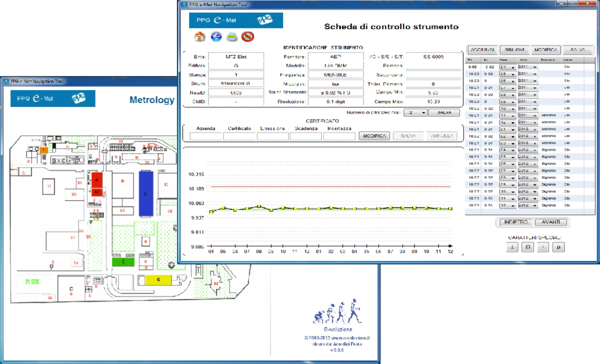This screenshot has width=600, height=364.
Task: Insert the µ special character
Action: (x=558, y=247)
